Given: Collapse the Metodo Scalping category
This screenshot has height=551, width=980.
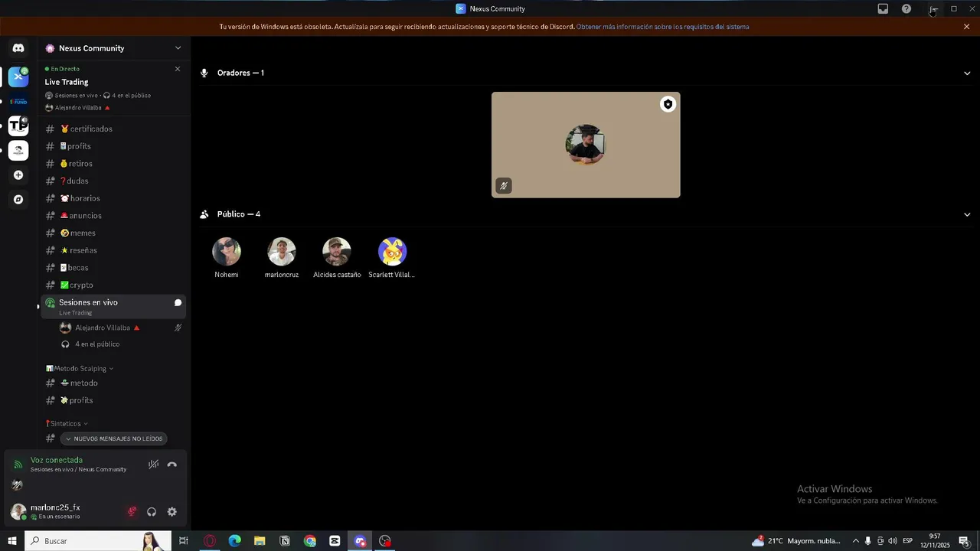Looking at the screenshot, I should click(x=80, y=369).
